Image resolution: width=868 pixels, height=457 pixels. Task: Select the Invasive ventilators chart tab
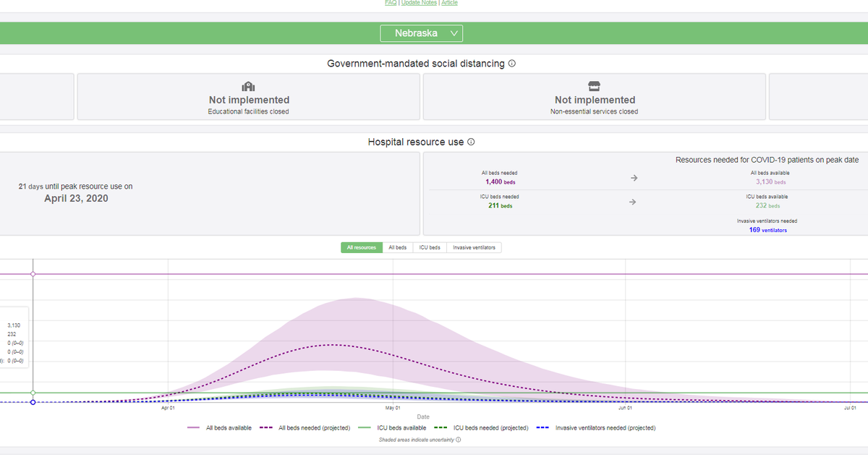474,247
